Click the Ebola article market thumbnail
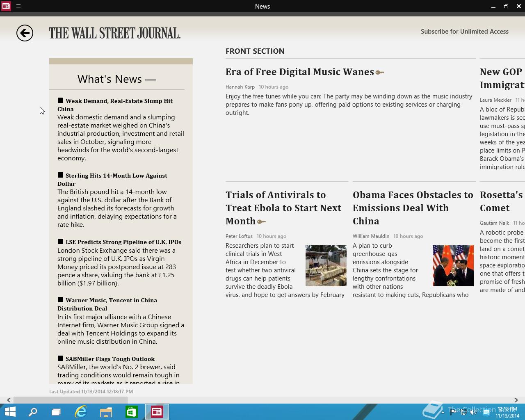Image resolution: width=525 pixels, height=420 pixels. tap(326, 266)
